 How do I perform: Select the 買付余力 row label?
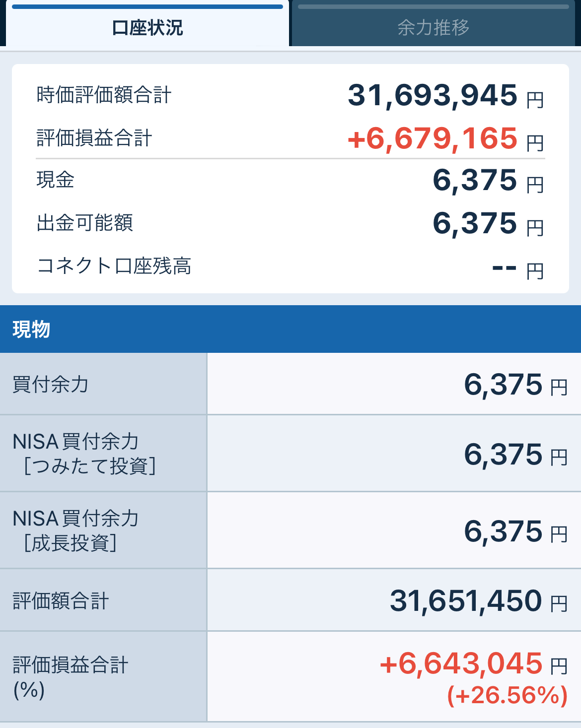point(50,384)
